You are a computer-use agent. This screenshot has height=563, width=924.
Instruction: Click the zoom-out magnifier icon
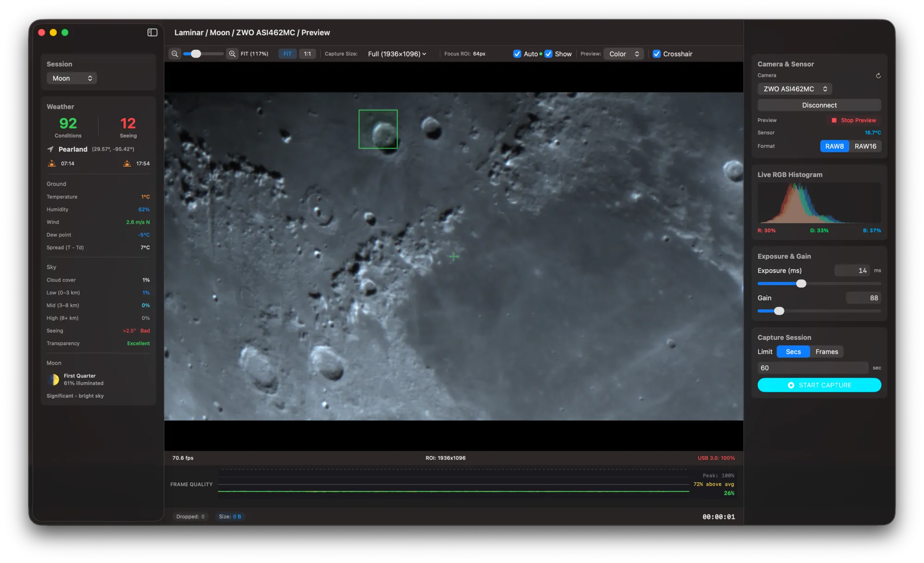175,54
